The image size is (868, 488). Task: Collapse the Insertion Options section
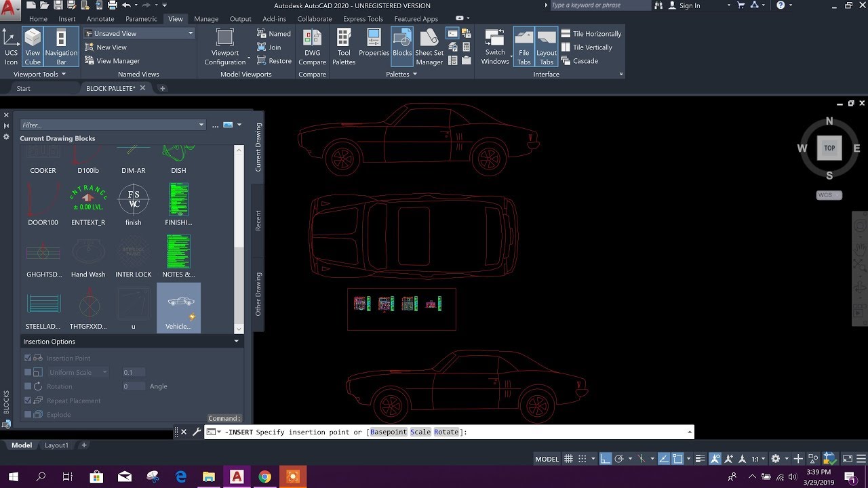237,341
